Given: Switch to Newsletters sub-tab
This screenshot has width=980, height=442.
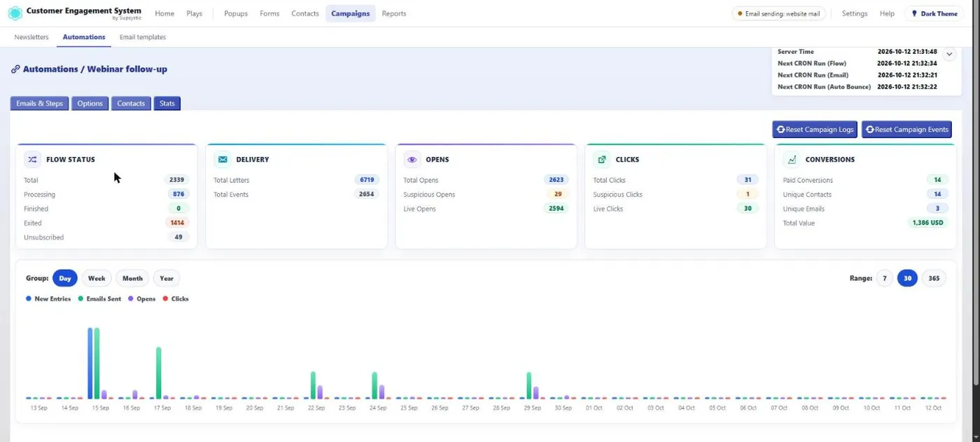Looking at the screenshot, I should (31, 37).
